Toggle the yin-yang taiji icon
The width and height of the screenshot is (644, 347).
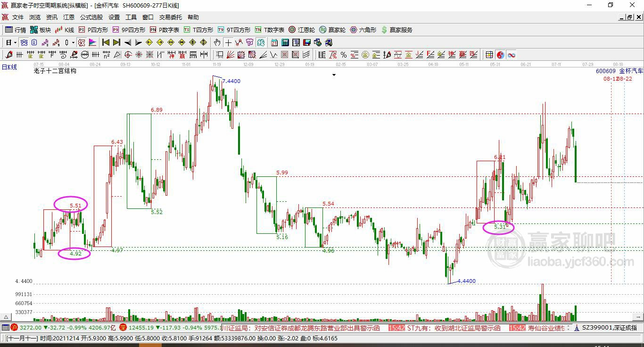tap(500, 55)
